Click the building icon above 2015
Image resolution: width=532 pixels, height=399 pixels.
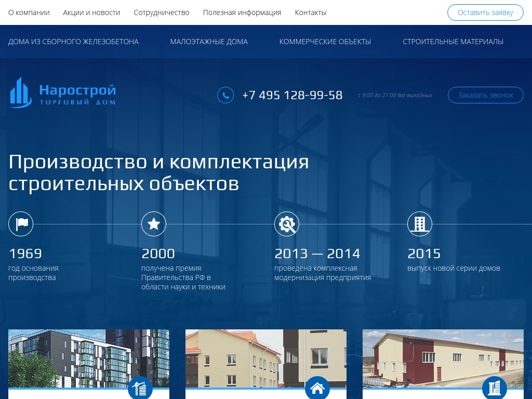coord(420,224)
